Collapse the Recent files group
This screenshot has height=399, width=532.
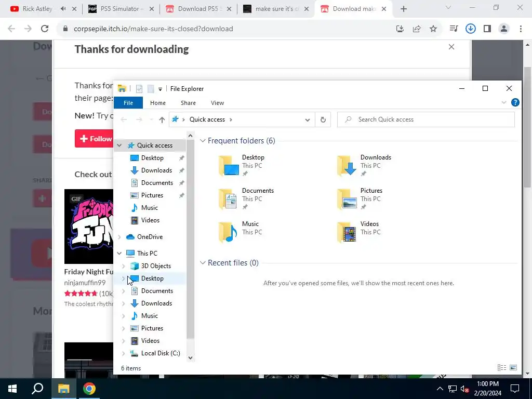pos(203,263)
